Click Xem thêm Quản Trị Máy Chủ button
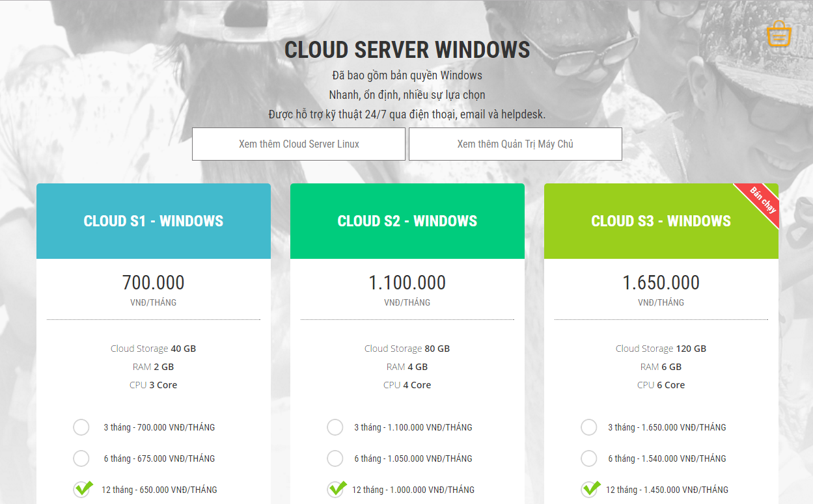 click(516, 144)
